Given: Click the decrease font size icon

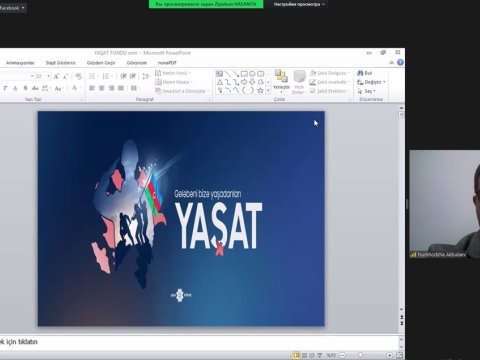Looking at the screenshot, I should (x=65, y=77).
